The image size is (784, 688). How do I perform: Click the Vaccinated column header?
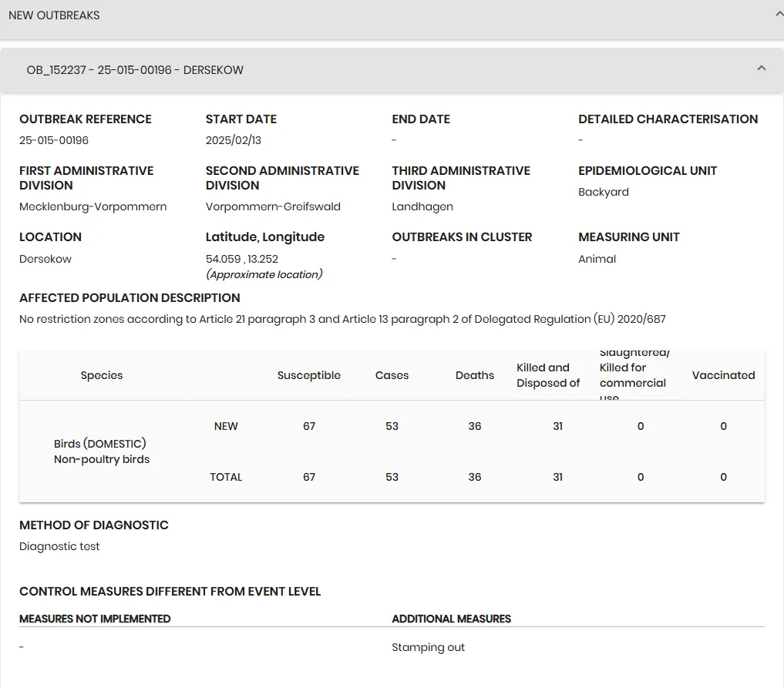[724, 375]
